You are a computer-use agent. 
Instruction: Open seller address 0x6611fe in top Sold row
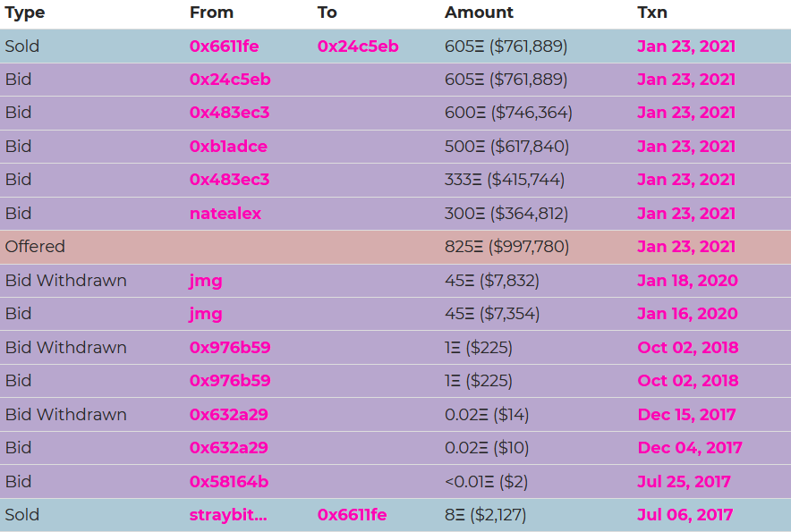click(x=224, y=46)
